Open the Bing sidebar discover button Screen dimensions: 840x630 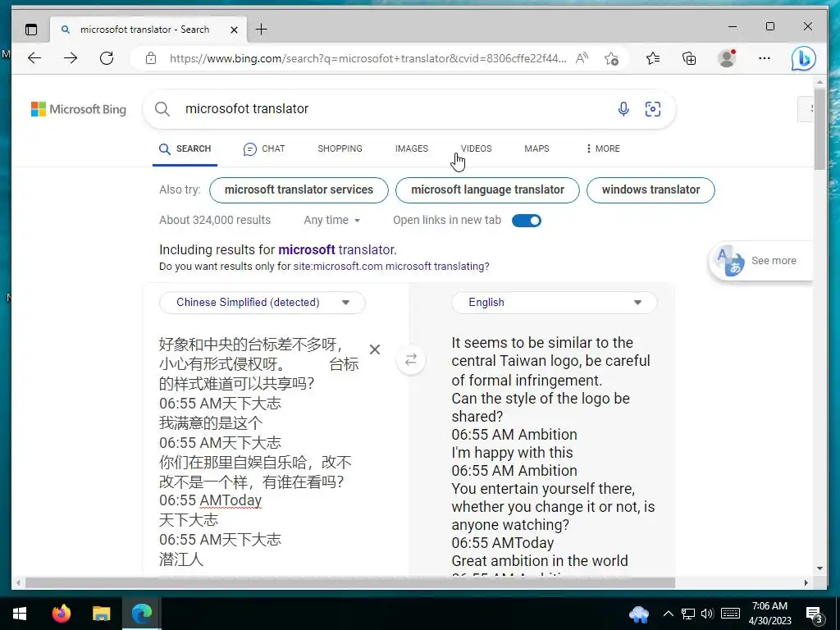click(804, 58)
